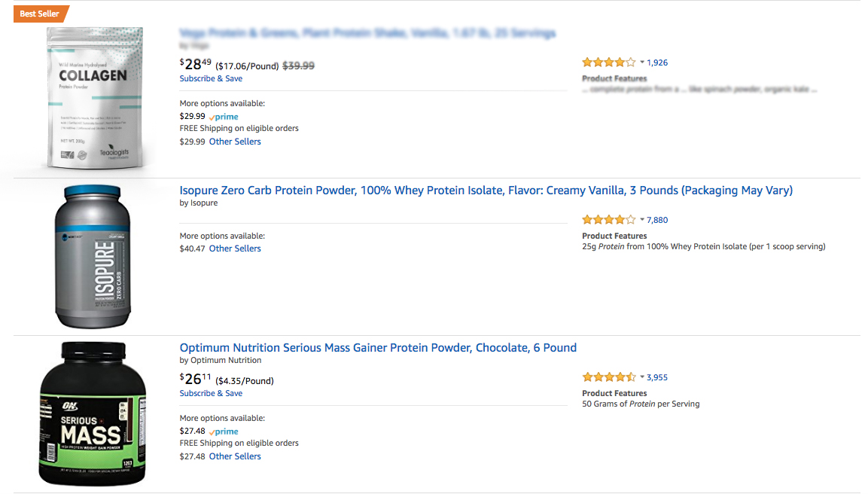Viewport: 868px width, 494px height.
Task: Click the Isopure jar product image
Action: pyautogui.click(x=93, y=256)
